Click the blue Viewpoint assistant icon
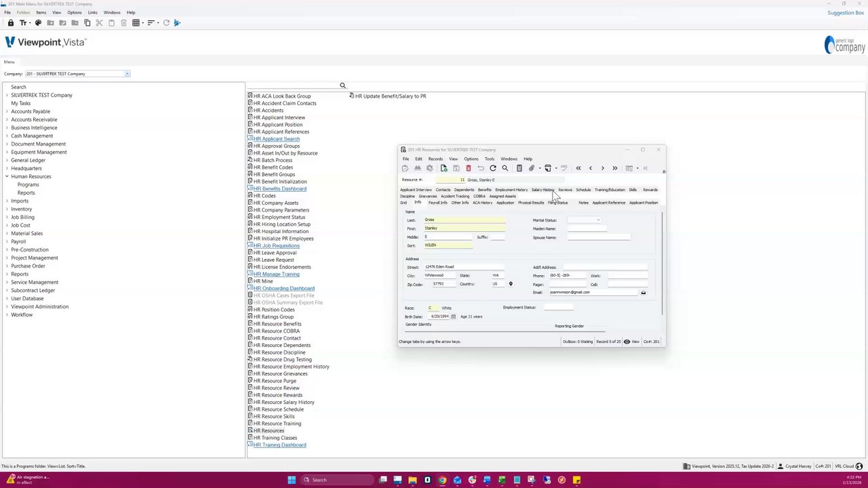 [x=177, y=23]
